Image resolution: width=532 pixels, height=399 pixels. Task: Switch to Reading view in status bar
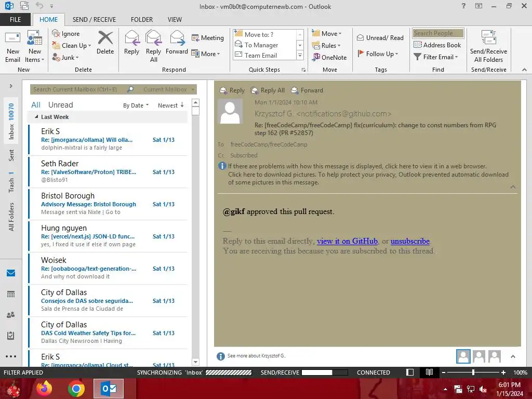point(429,372)
